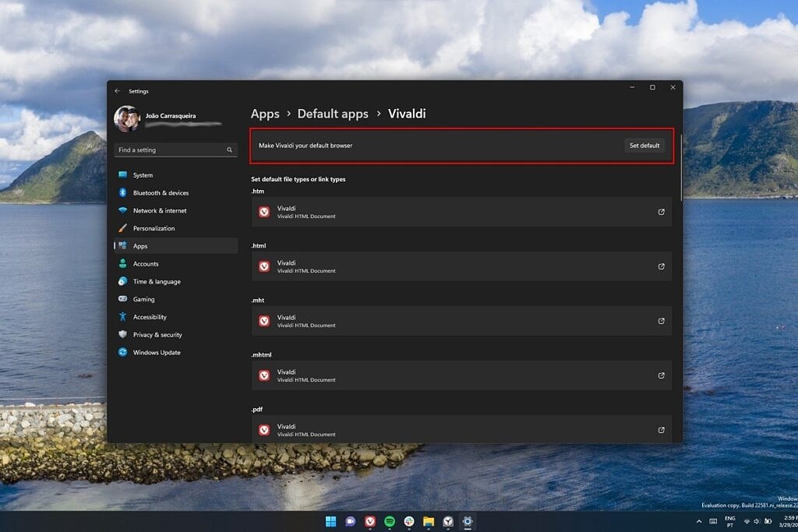Open Teams Chat from the taskbar

point(350,521)
